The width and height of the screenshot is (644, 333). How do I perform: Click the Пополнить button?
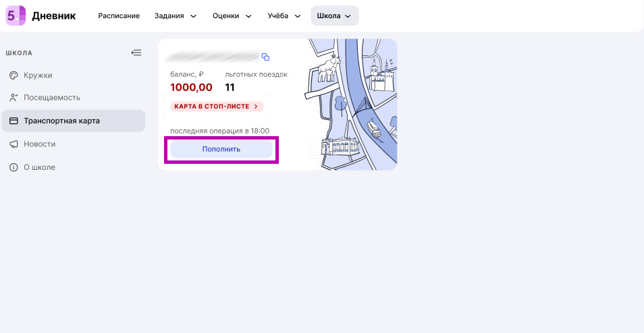pyautogui.click(x=221, y=149)
